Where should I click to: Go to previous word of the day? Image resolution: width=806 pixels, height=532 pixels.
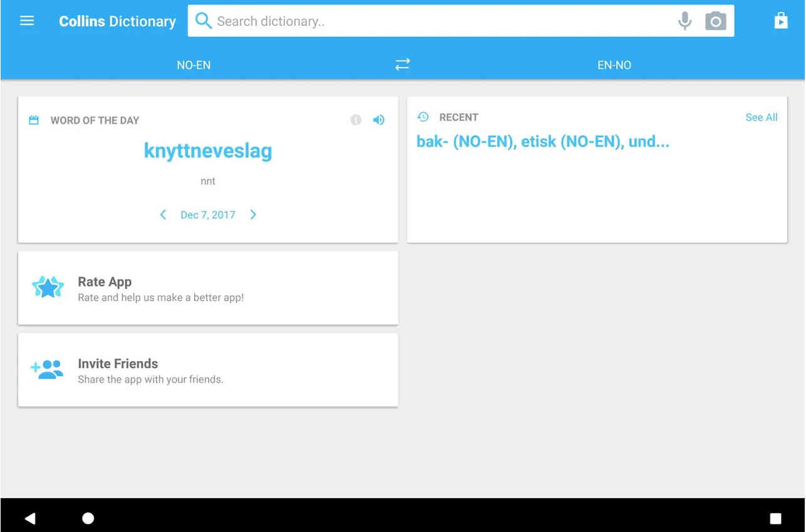click(163, 215)
